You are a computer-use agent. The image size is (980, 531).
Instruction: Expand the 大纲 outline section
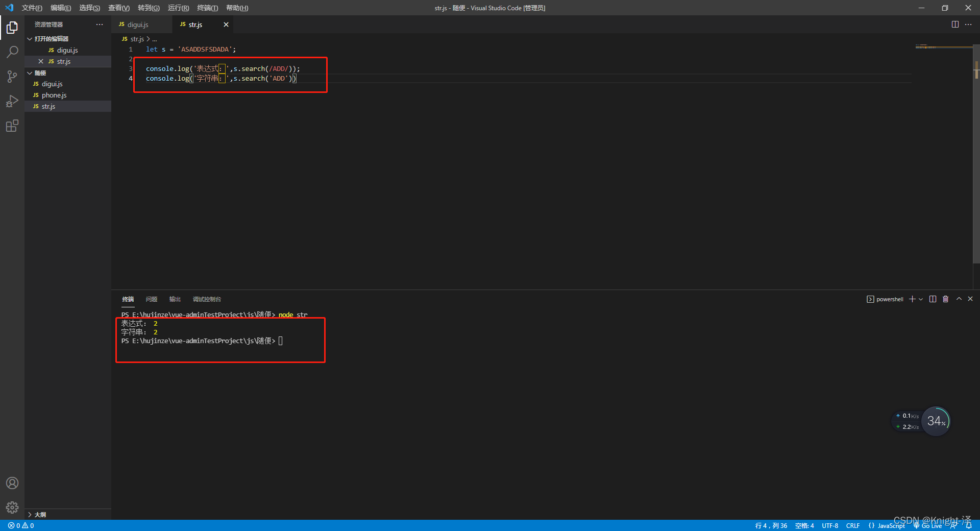[x=30, y=515]
